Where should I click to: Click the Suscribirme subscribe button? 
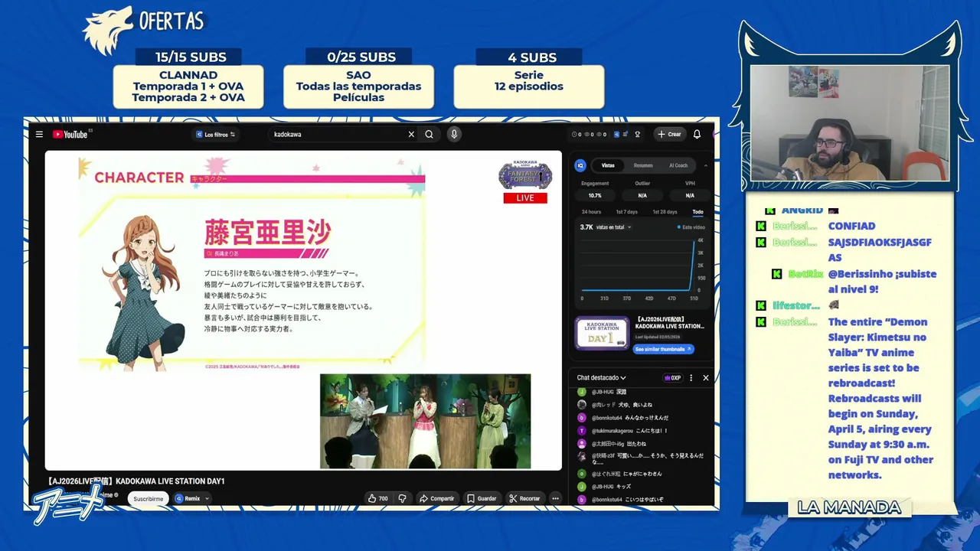(x=148, y=498)
